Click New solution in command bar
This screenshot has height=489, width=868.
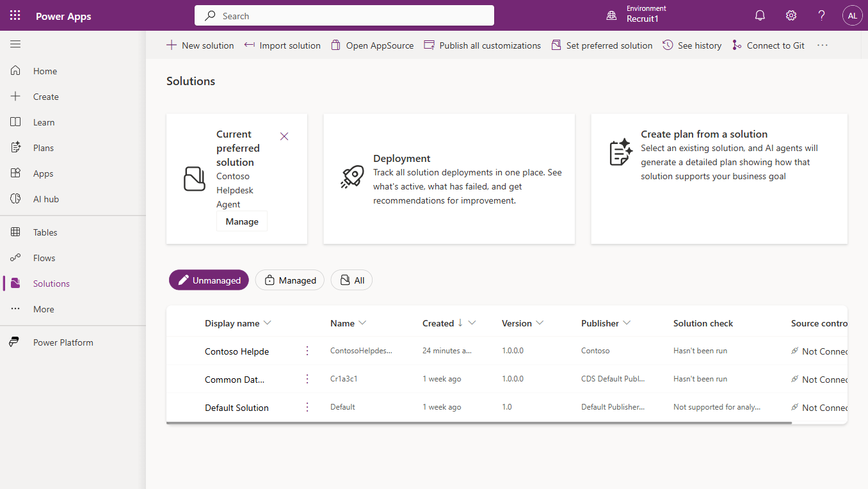(x=200, y=45)
